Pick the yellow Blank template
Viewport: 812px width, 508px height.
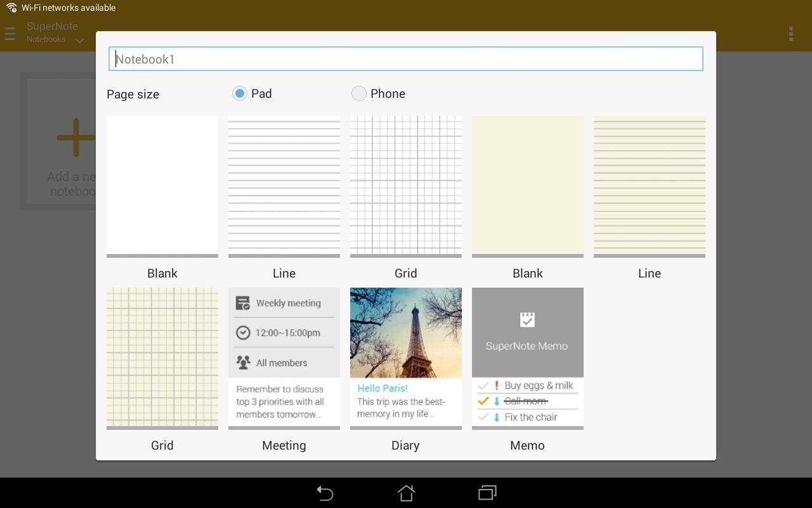528,186
